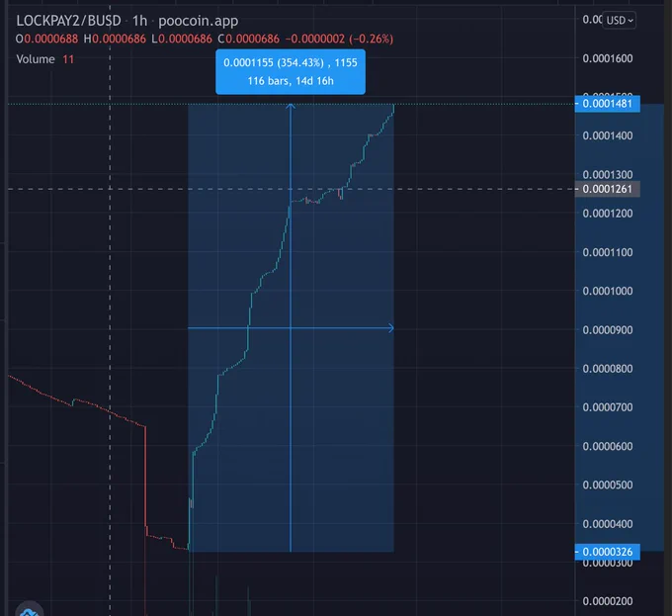Click the 0.0000600 price axis tick
The width and height of the screenshot is (672, 616).
tap(608, 446)
